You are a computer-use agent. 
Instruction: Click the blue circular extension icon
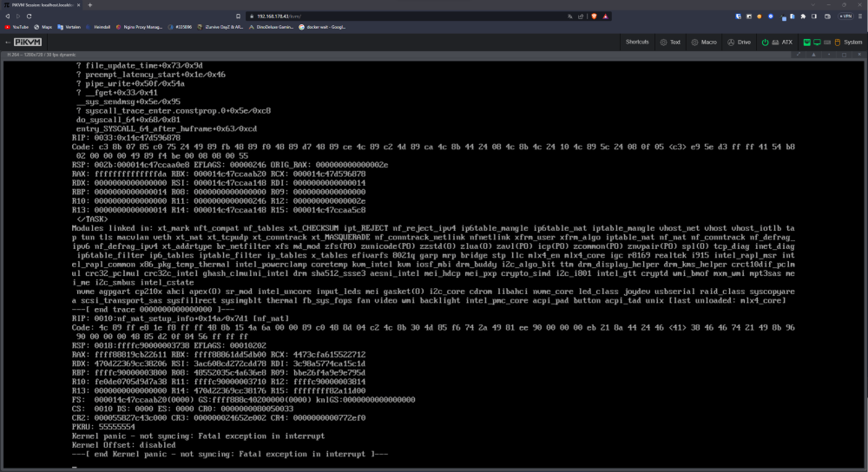tap(771, 16)
